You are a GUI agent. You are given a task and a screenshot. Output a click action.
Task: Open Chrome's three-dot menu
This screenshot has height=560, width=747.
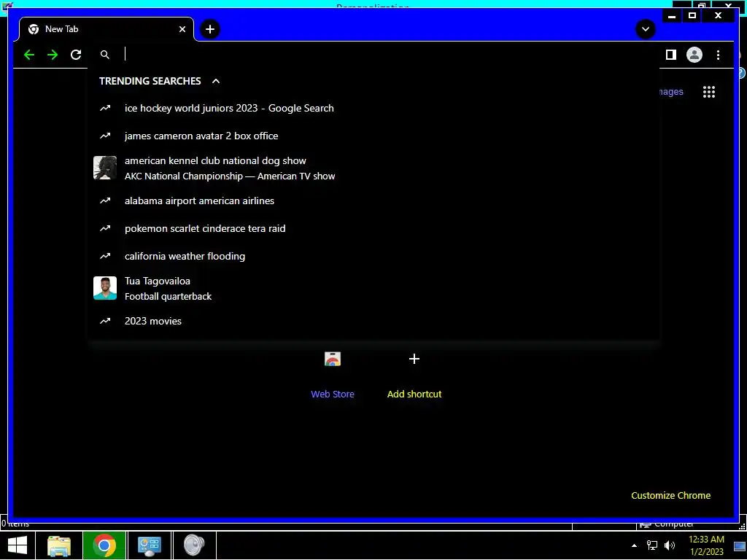click(718, 55)
